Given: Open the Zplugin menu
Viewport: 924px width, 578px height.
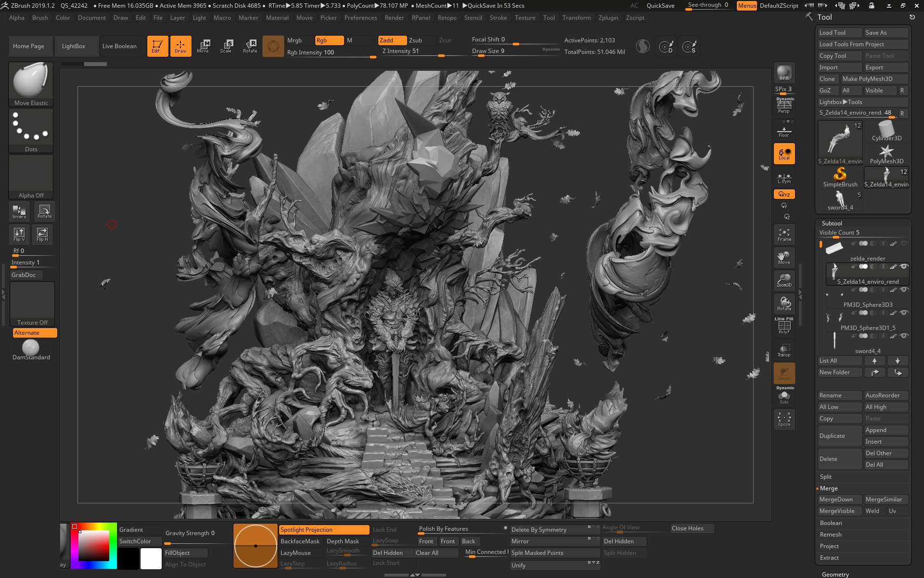Looking at the screenshot, I should pos(608,17).
